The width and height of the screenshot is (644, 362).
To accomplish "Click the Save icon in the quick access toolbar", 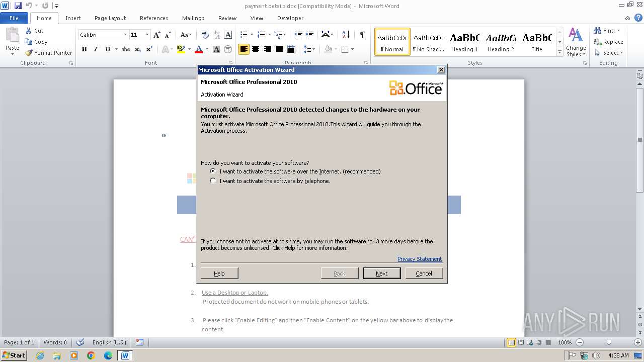I will coord(18,6).
